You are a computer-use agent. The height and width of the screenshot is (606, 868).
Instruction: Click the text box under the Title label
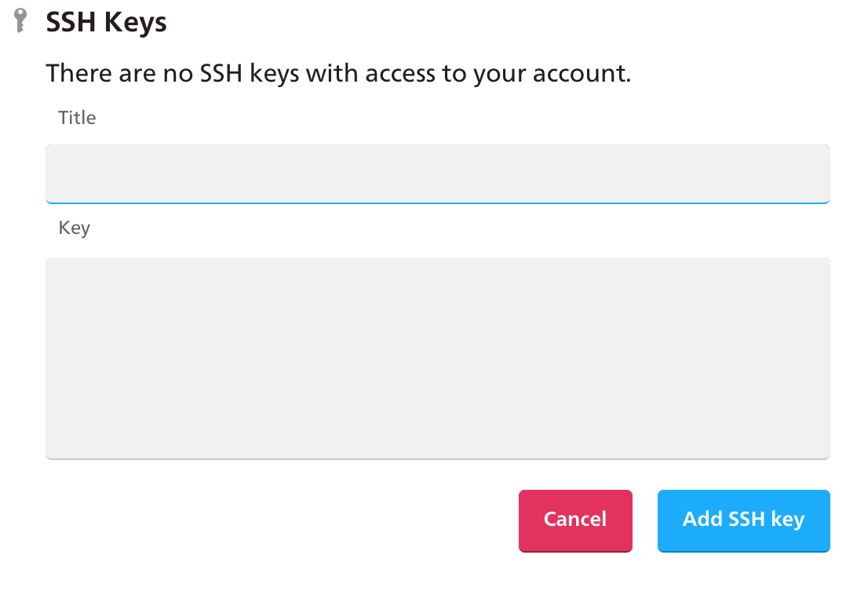(437, 174)
